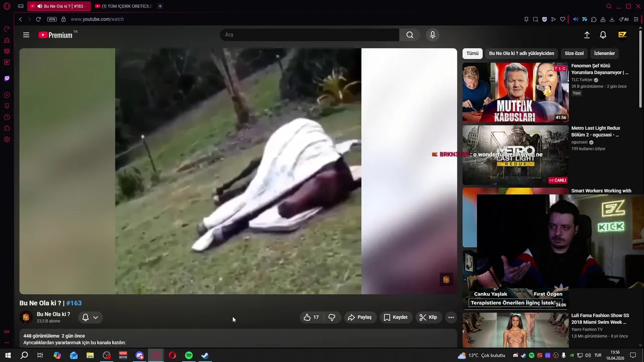Click the channel watermark in the video corner
Viewport: 644px width, 362px height.
[x=446, y=280]
